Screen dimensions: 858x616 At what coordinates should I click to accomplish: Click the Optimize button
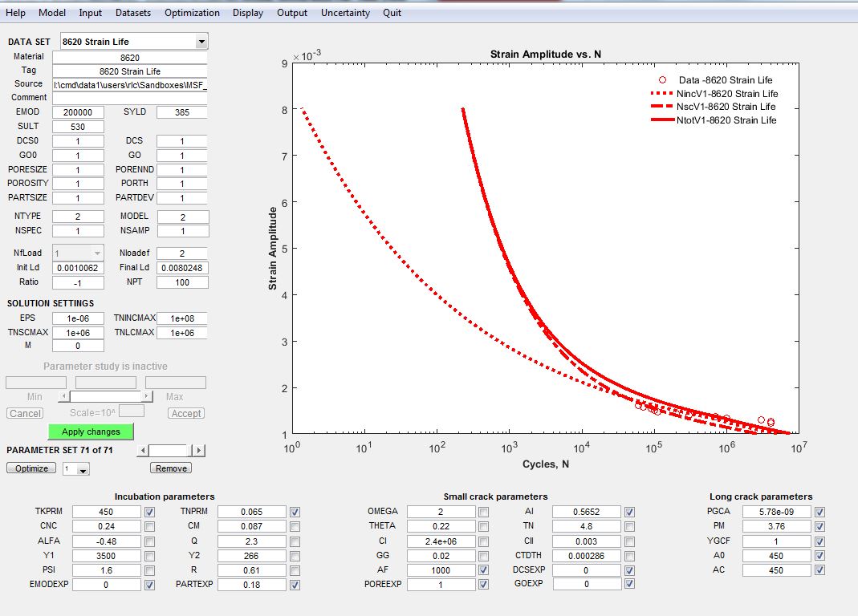coord(31,468)
